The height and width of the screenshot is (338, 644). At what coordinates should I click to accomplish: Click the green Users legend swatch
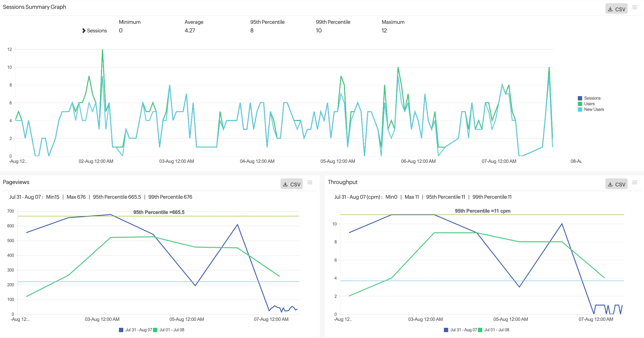click(x=580, y=104)
